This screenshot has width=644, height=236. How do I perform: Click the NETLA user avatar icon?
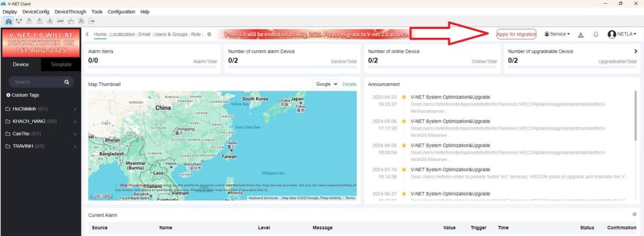pos(611,34)
